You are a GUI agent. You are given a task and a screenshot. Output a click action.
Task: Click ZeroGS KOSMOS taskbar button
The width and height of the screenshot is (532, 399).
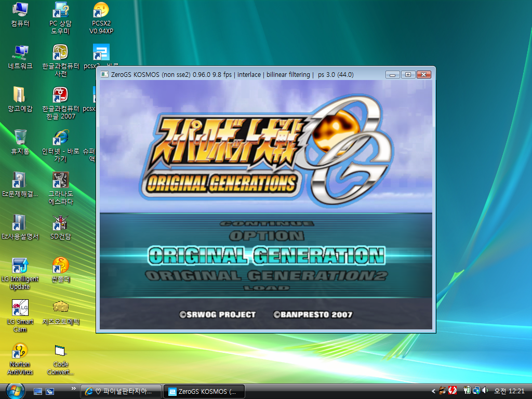tap(204, 392)
